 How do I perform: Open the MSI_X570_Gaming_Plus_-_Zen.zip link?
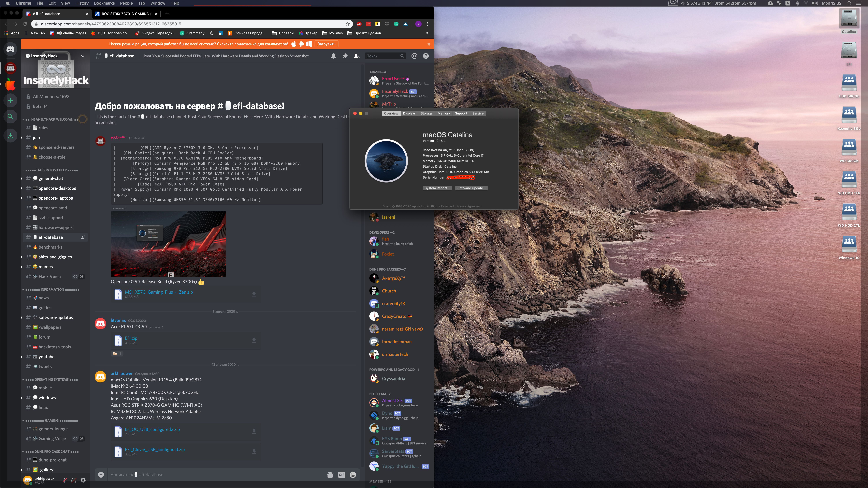(x=159, y=292)
